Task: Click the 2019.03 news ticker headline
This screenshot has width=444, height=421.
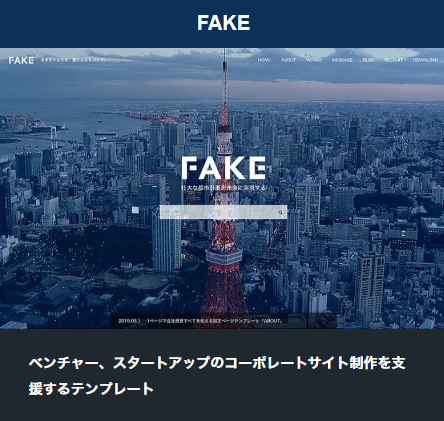Action: (x=215, y=321)
